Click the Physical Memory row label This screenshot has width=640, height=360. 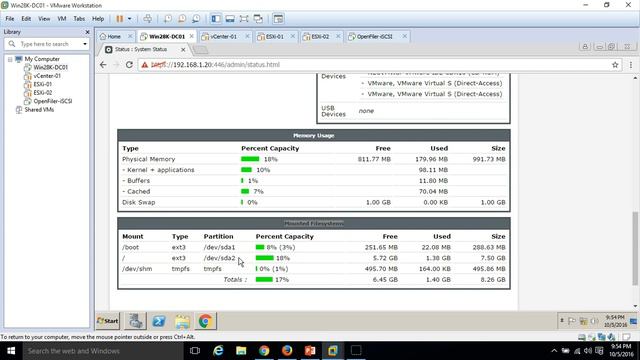click(x=149, y=159)
